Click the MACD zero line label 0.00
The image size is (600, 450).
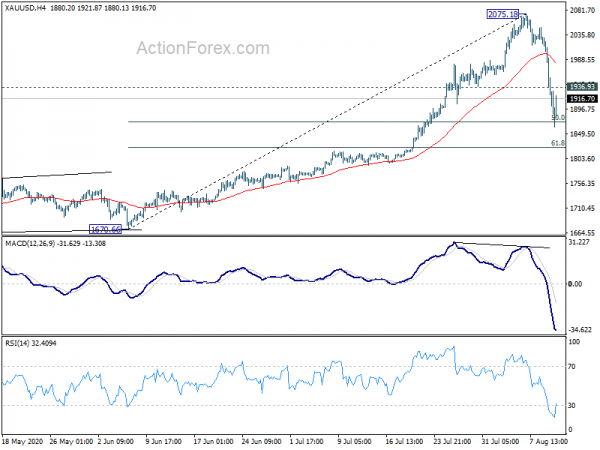pos(576,284)
